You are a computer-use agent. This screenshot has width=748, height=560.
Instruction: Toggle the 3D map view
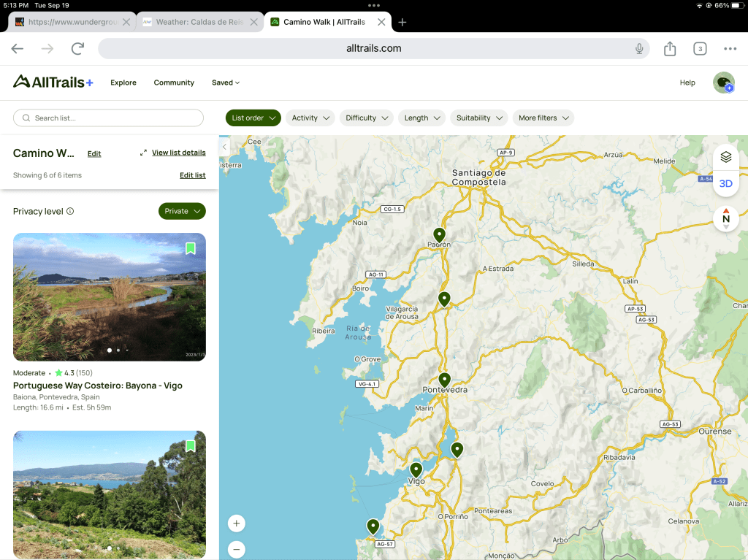pos(725,184)
